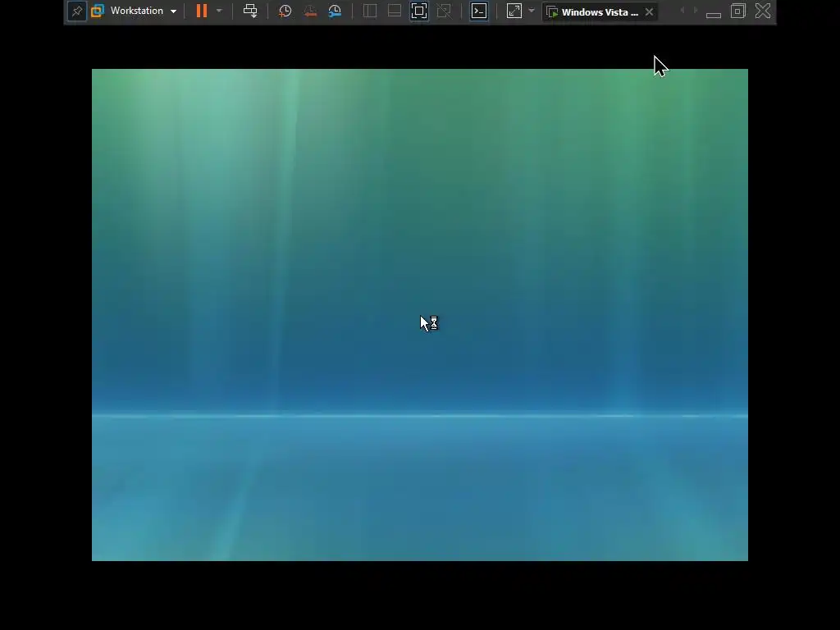Open the console view

pyautogui.click(x=479, y=11)
